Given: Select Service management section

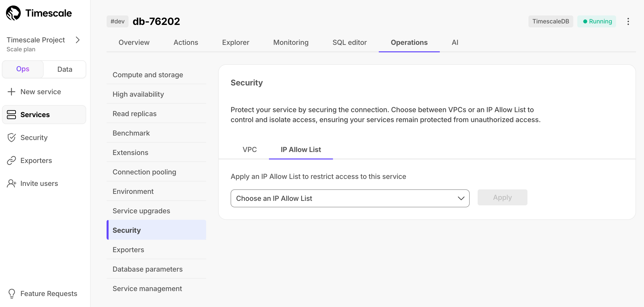Looking at the screenshot, I should (x=156, y=289).
